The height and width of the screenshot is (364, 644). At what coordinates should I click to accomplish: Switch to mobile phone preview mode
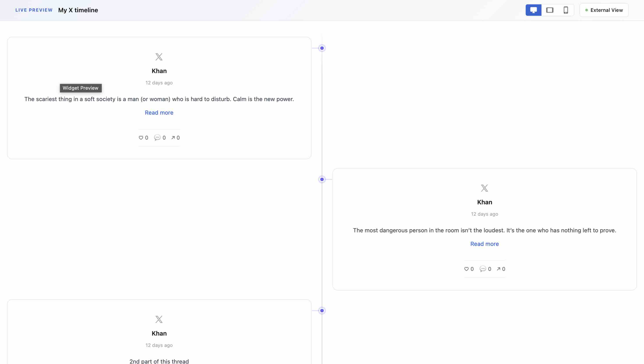pyautogui.click(x=566, y=10)
